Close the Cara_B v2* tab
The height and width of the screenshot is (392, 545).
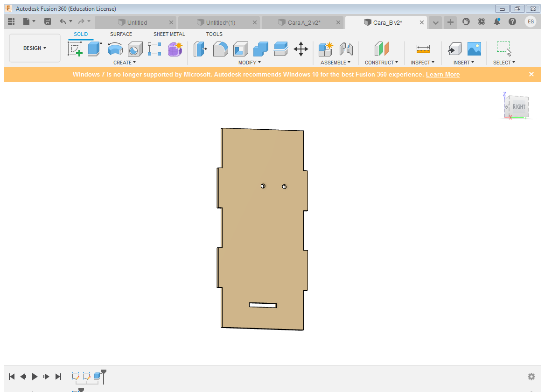click(x=422, y=22)
